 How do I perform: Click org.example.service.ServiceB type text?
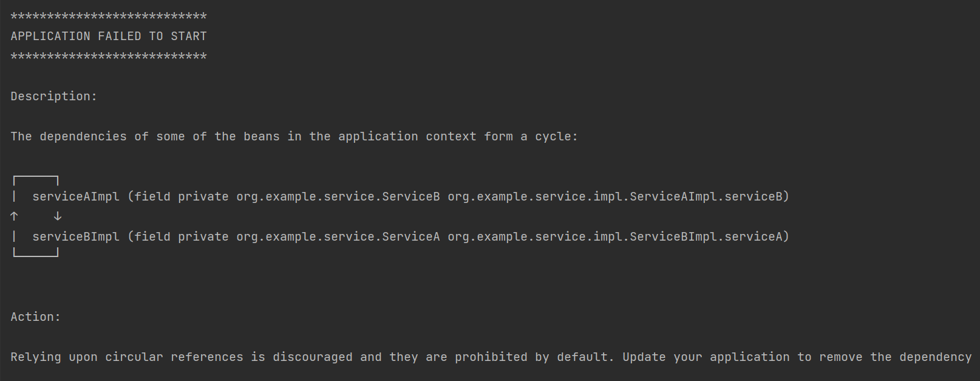pos(338,196)
